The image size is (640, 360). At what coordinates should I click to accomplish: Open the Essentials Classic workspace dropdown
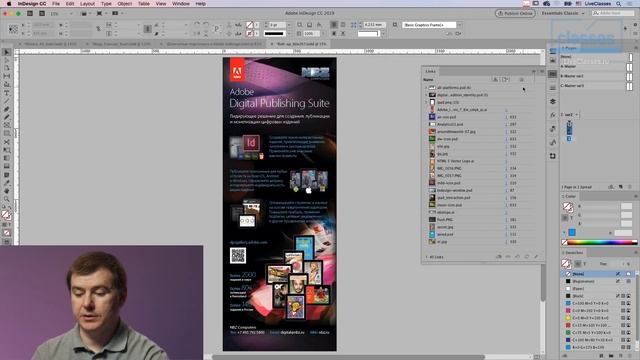562,13
